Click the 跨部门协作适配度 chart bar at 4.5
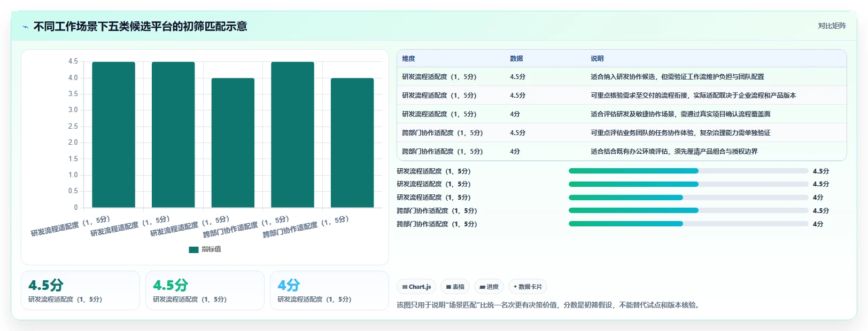The width and height of the screenshot is (868, 331). tap(292, 135)
